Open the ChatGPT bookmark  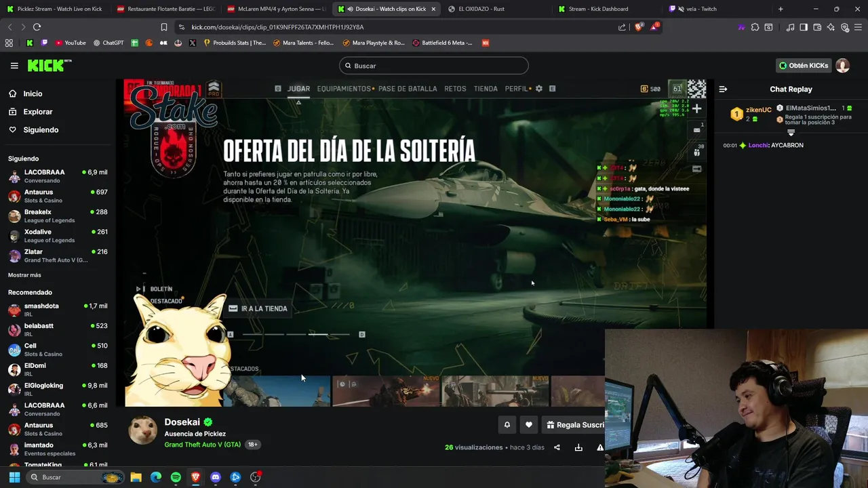pyautogui.click(x=108, y=43)
